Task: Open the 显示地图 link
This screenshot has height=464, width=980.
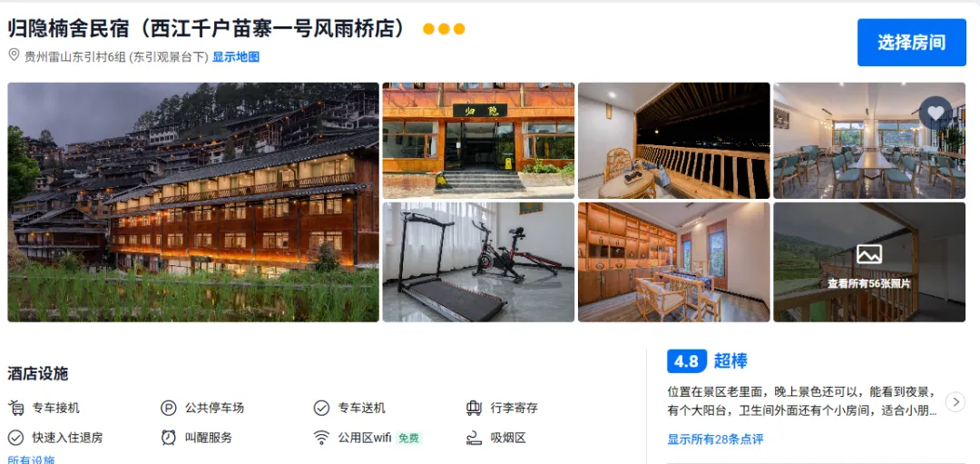Action: coord(236,57)
